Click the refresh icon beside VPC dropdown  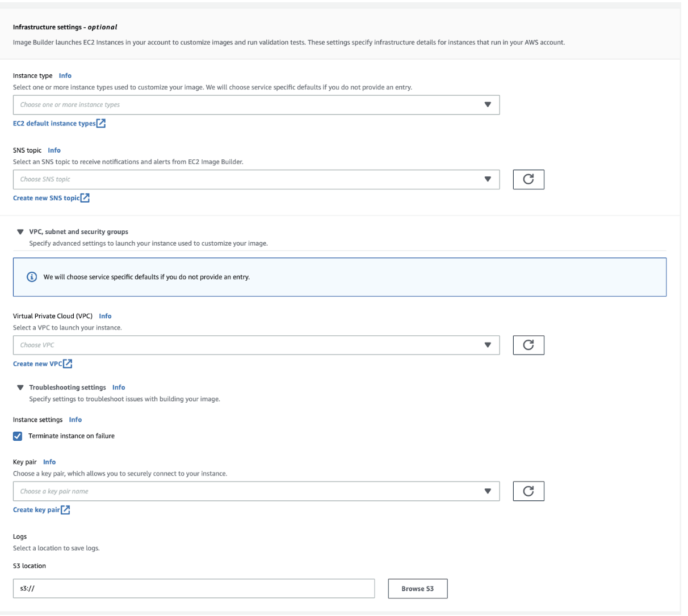pyautogui.click(x=528, y=345)
